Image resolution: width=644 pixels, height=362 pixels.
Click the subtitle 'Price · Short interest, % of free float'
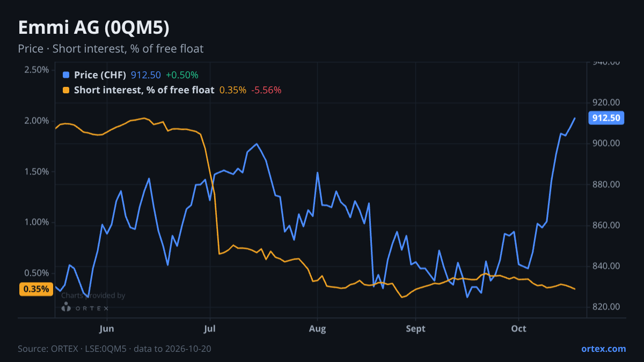111,49
